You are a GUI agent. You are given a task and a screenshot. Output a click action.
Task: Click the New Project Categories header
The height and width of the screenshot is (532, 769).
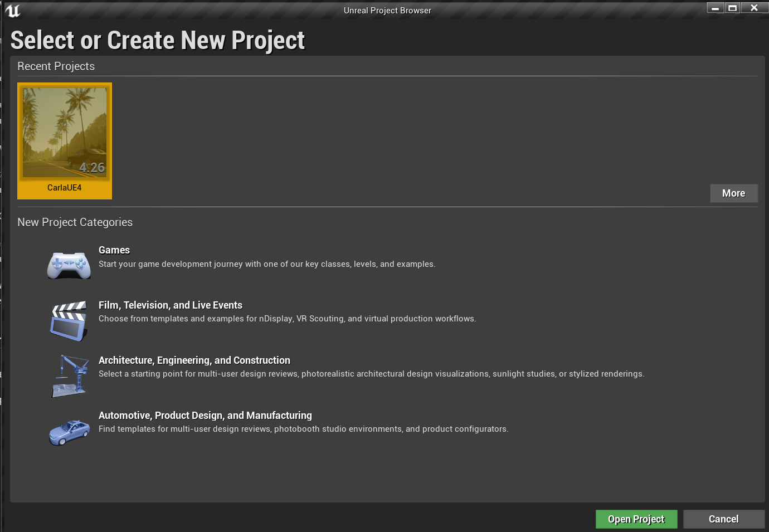[x=75, y=222]
